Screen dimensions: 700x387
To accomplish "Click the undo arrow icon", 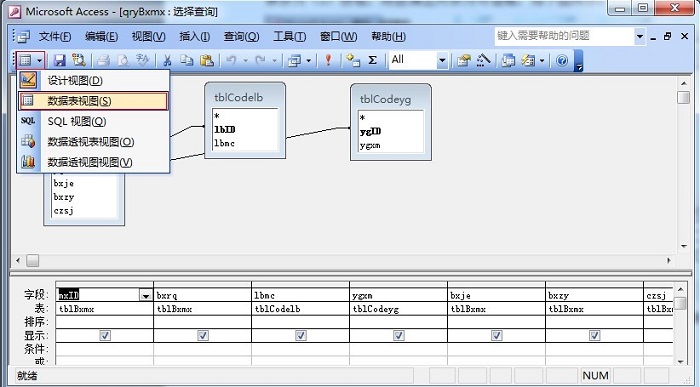I will (231, 60).
